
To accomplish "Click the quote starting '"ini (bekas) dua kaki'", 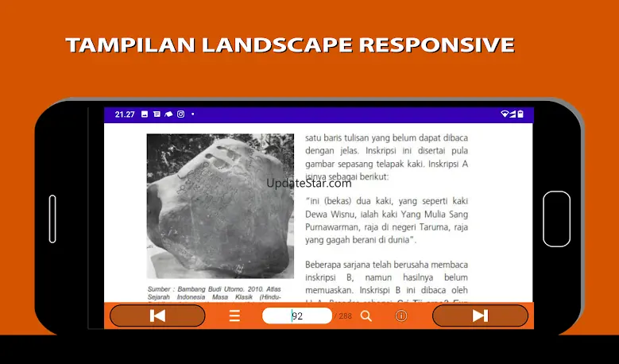I will point(386,220).
